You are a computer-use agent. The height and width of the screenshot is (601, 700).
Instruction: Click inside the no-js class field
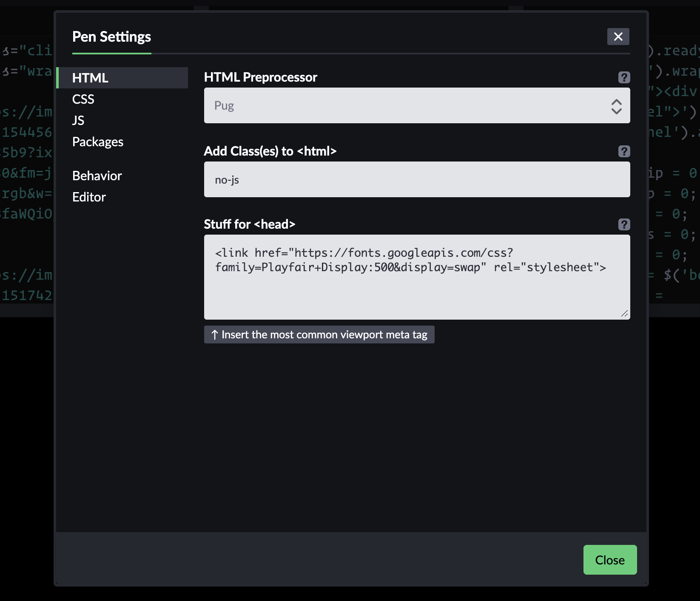(x=417, y=179)
